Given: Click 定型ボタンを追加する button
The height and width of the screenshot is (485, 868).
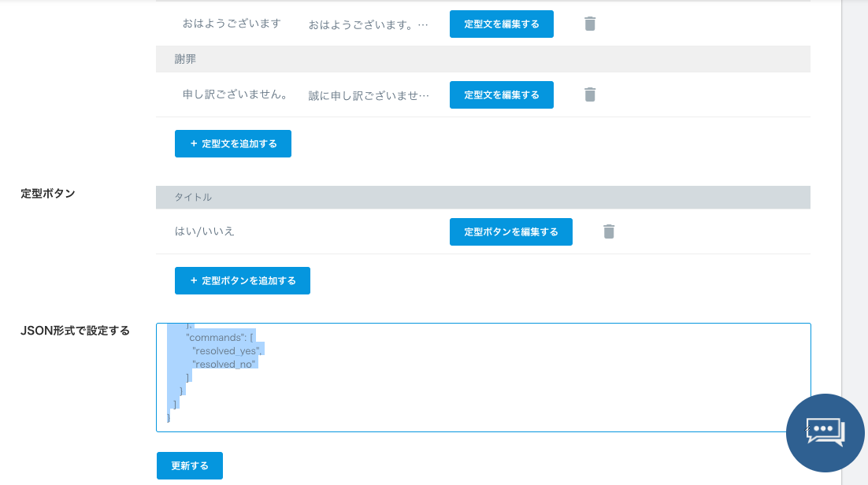Looking at the screenshot, I should [243, 281].
